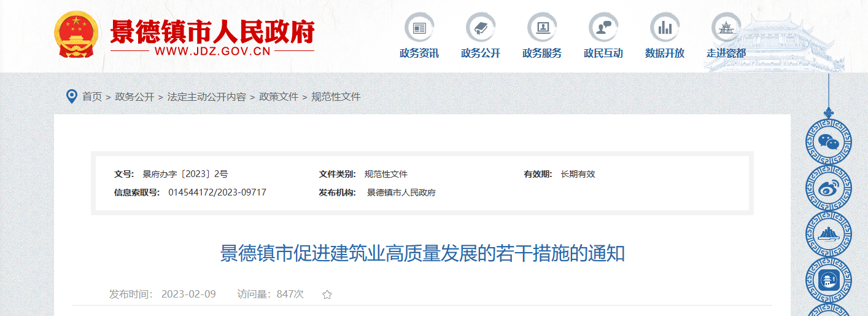This screenshot has height=316, width=868.
Task: Click the 数据开放 bar chart icon
Action: point(665,28)
